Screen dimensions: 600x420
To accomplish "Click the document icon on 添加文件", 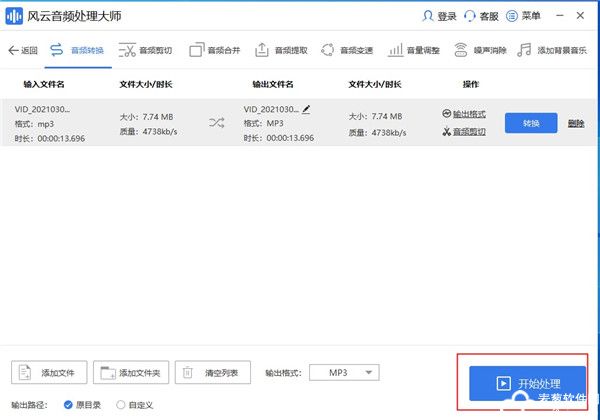I will (x=25, y=372).
